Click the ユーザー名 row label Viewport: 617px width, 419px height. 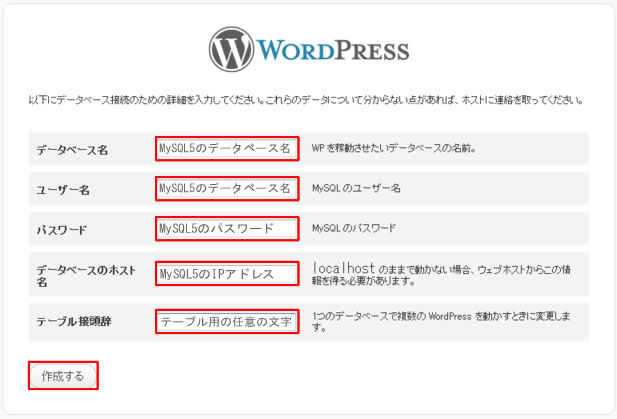click(x=63, y=190)
